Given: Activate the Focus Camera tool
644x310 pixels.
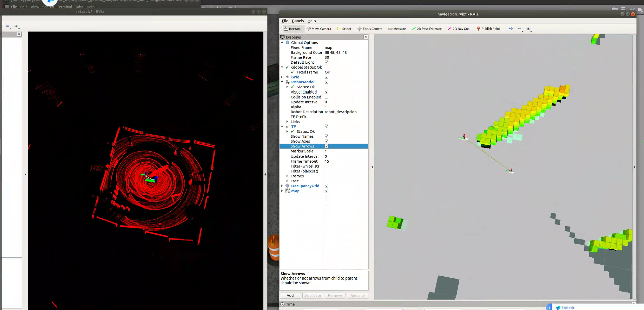Looking at the screenshot, I should pyautogui.click(x=370, y=29).
